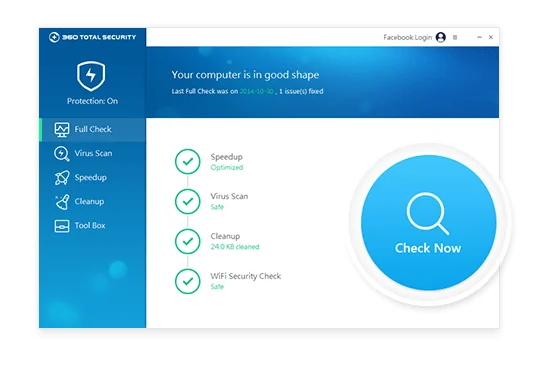This screenshot has width=540, height=365.
Task: Open Virus Scan via its magnifier icon
Action: coord(62,154)
